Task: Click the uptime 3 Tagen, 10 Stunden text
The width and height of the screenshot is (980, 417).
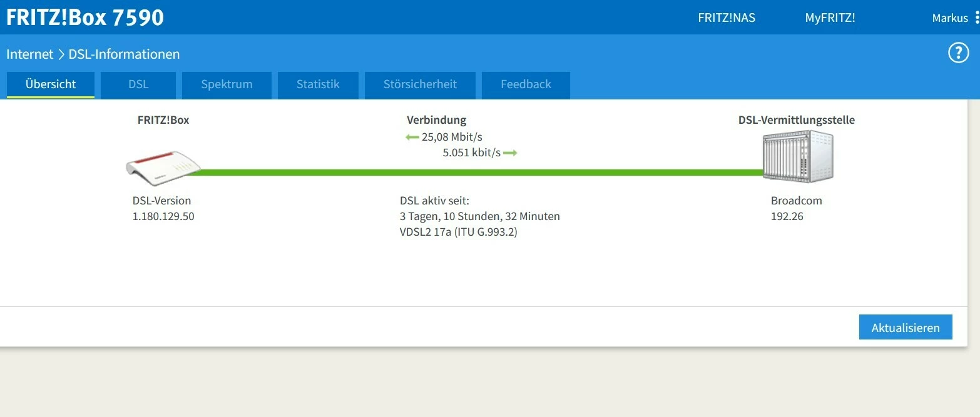Action: tap(480, 216)
